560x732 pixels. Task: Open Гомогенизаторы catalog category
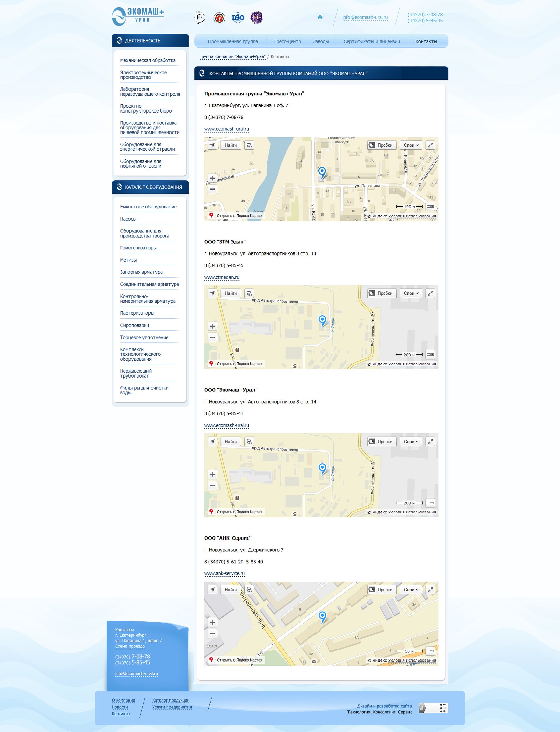[138, 248]
